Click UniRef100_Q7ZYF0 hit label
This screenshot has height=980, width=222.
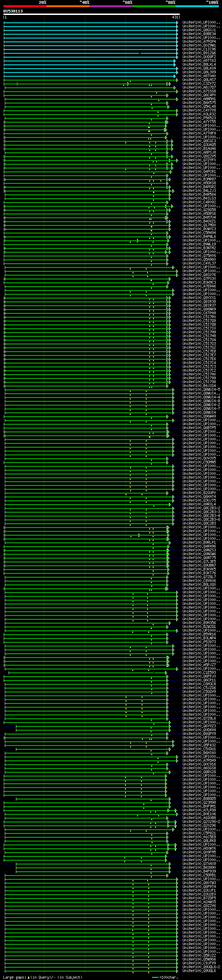[199, 160]
